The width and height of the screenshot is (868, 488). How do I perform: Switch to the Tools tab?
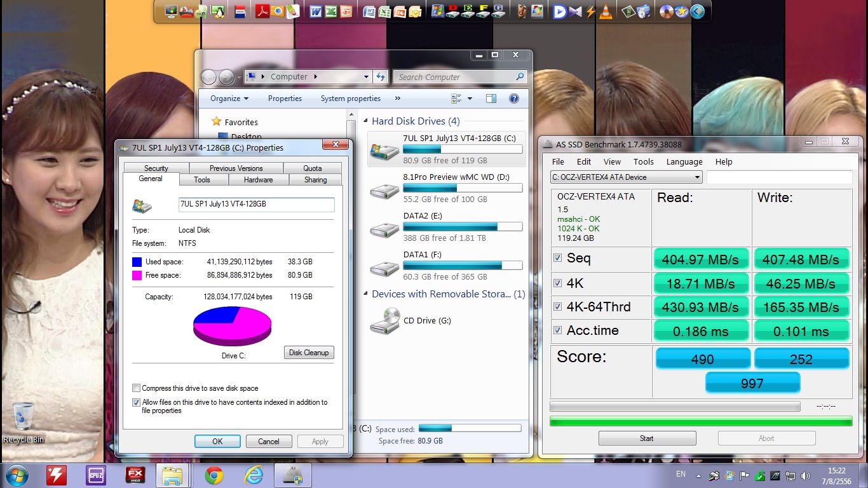(202, 180)
